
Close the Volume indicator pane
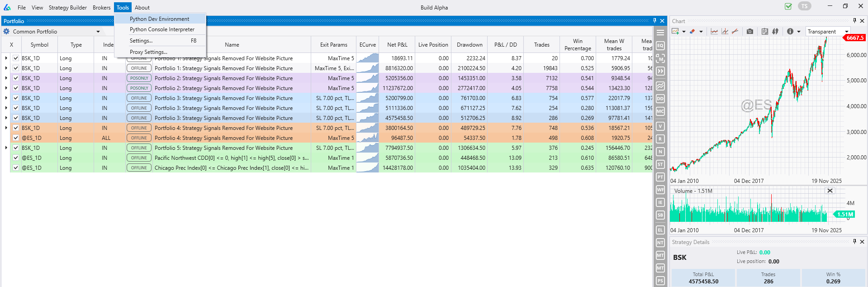coord(830,191)
